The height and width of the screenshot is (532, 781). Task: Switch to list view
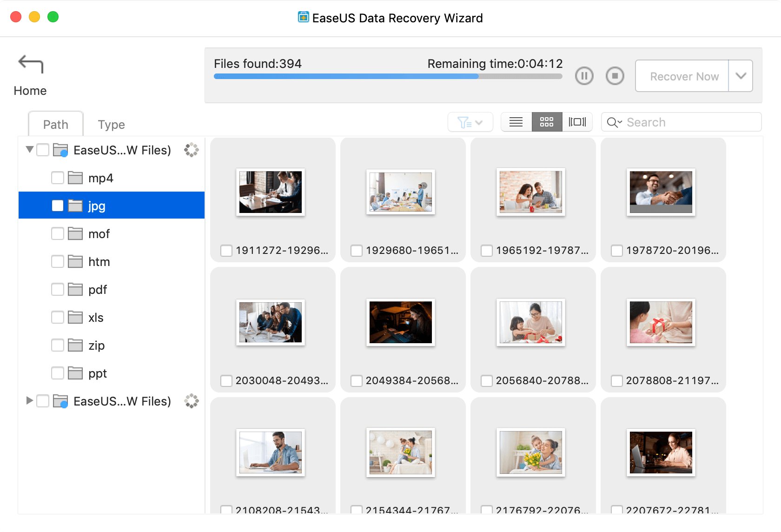(x=516, y=122)
